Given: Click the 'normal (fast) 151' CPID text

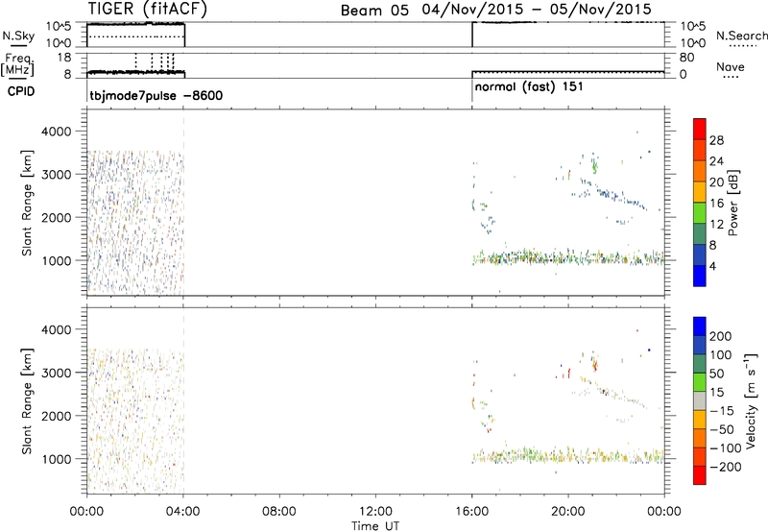Looking at the screenshot, I should coord(529,87).
